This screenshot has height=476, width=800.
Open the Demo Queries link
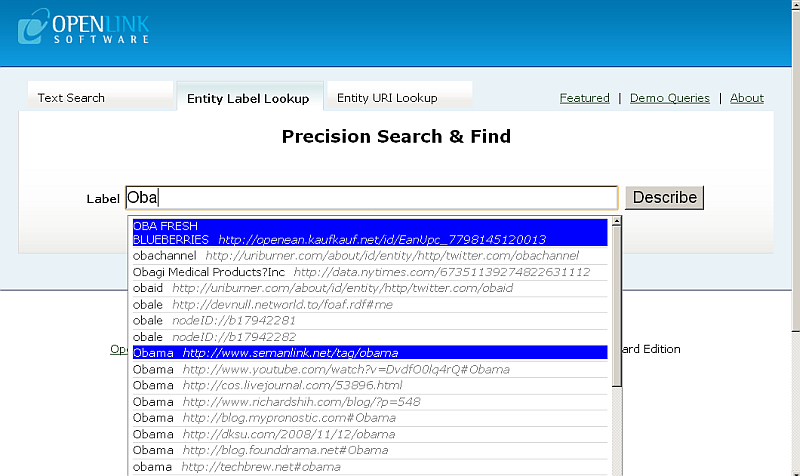[x=669, y=98]
